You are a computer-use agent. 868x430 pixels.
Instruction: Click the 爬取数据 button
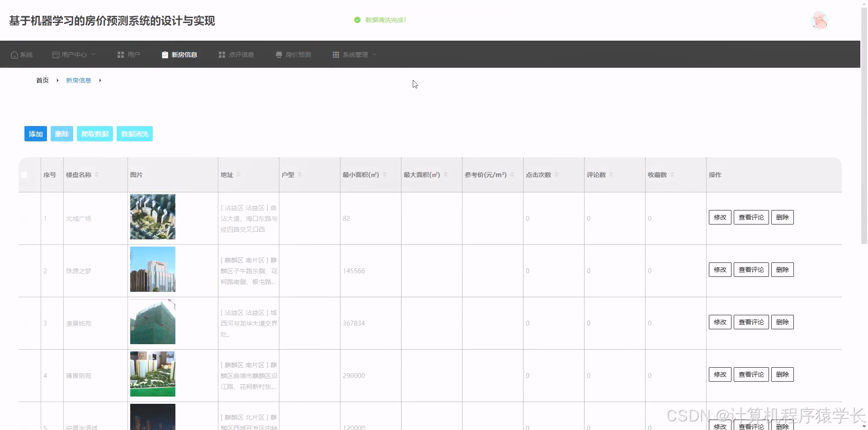(x=95, y=134)
